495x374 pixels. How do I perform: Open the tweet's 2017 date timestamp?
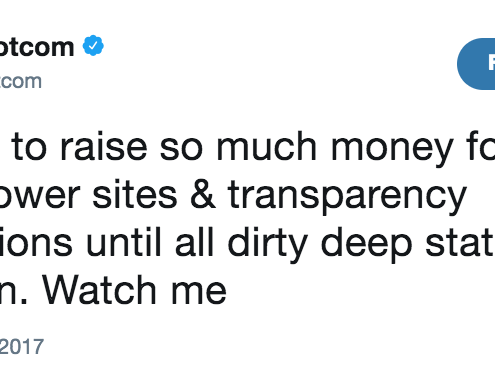[x=22, y=347]
